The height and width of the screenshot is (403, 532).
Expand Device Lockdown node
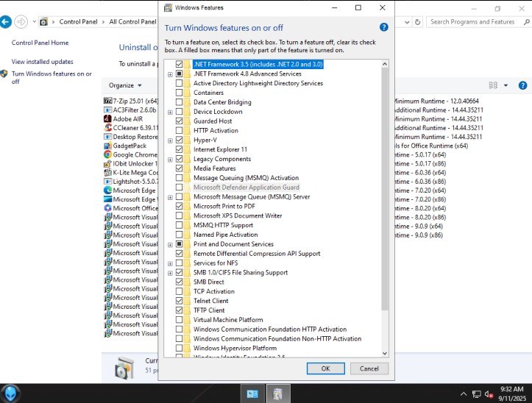pyautogui.click(x=170, y=113)
